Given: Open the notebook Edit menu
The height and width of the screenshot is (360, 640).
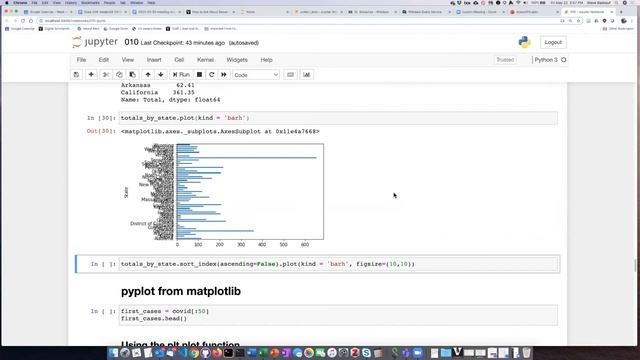Looking at the screenshot, I should click(x=104, y=60).
